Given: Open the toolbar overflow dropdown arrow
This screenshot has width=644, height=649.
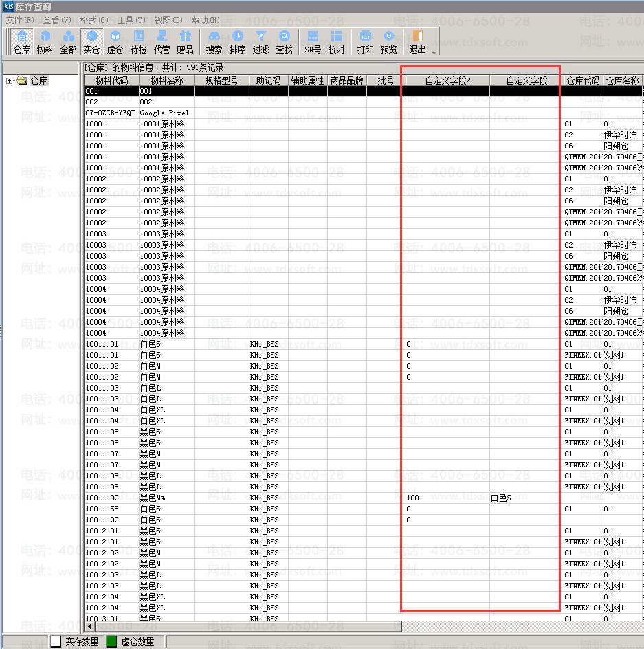Looking at the screenshot, I should 434,51.
